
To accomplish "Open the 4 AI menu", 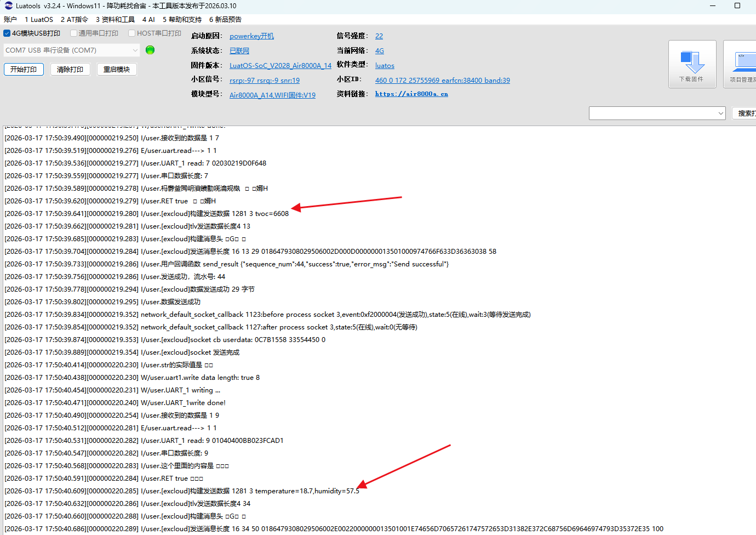I will (x=148, y=20).
